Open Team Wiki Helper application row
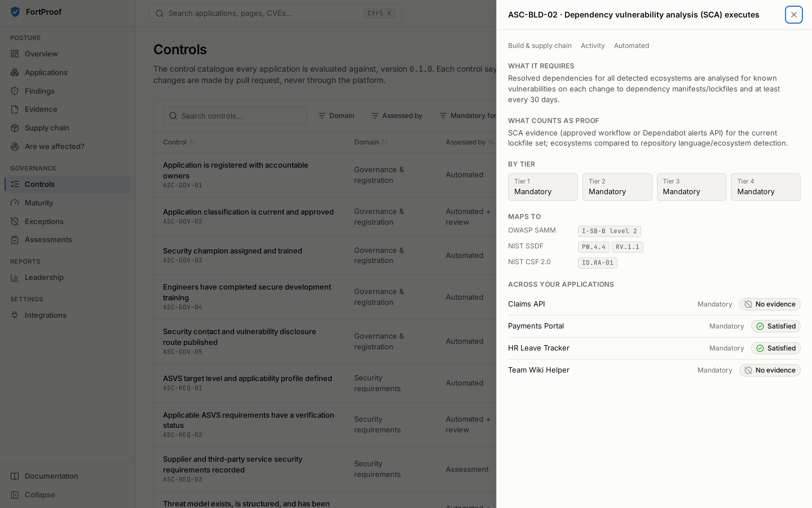 [x=654, y=370]
